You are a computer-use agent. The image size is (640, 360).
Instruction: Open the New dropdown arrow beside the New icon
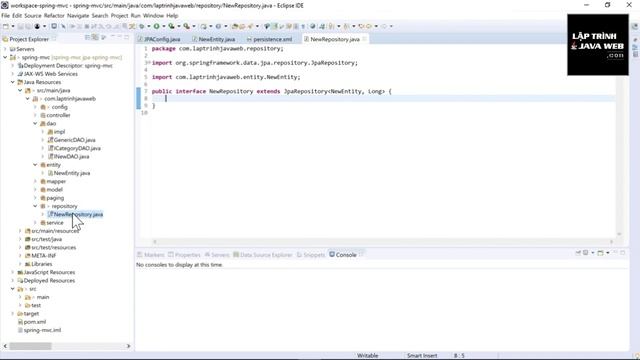(x=13, y=26)
